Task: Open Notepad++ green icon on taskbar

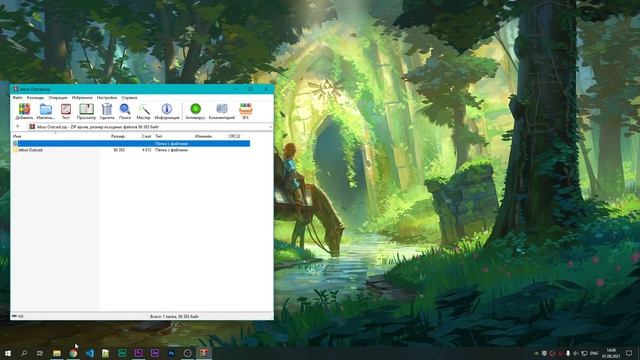Action: [106, 353]
